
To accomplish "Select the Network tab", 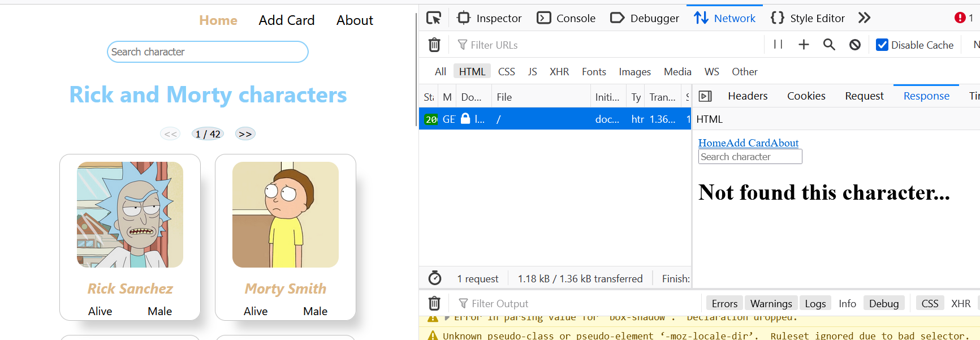I will tap(724, 18).
